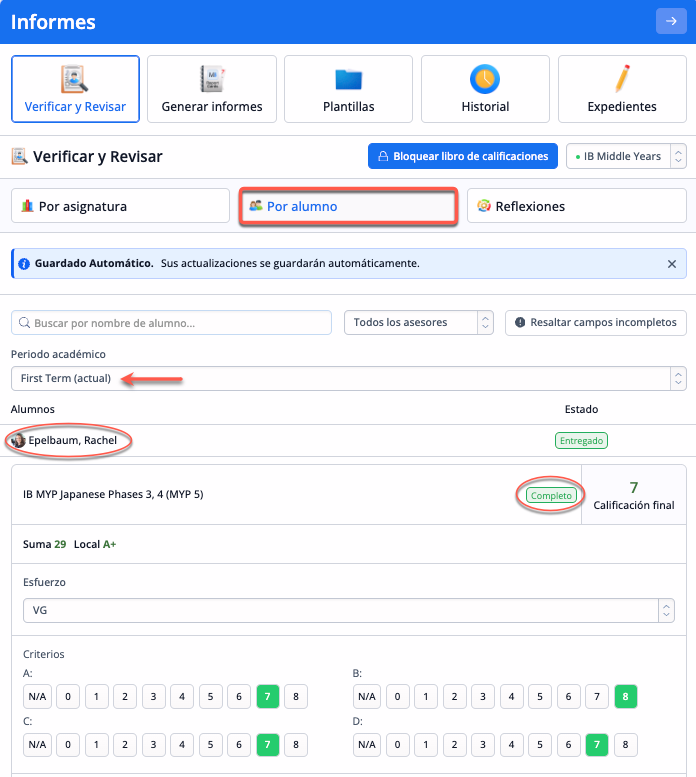
Task: Dismiss the Guardado Automático notice
Action: pos(672,264)
